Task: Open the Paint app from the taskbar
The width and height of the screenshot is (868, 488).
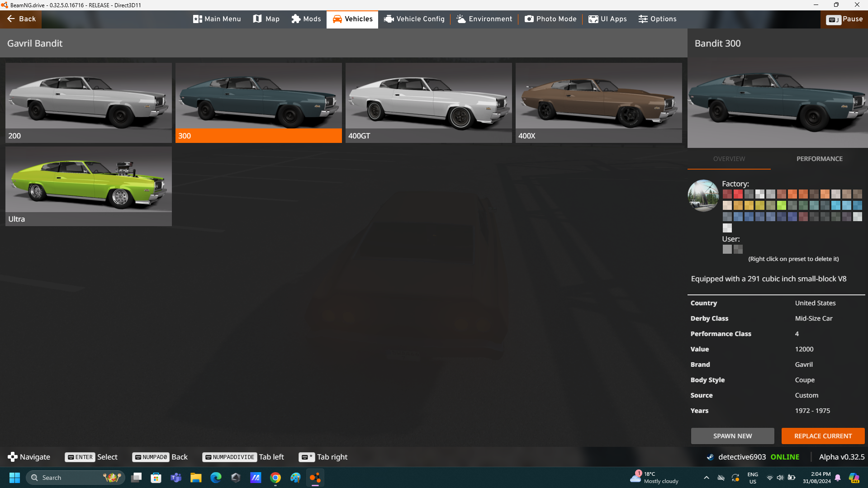Action: coord(295,478)
